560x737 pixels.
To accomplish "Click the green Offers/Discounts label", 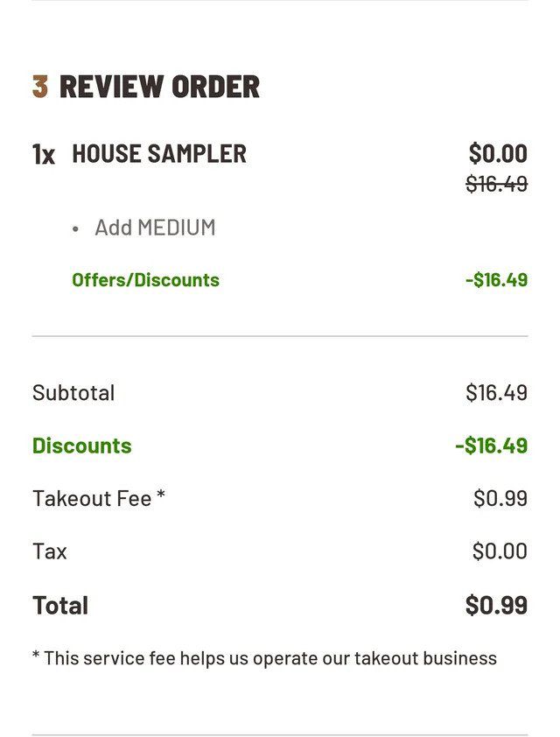I will click(145, 280).
